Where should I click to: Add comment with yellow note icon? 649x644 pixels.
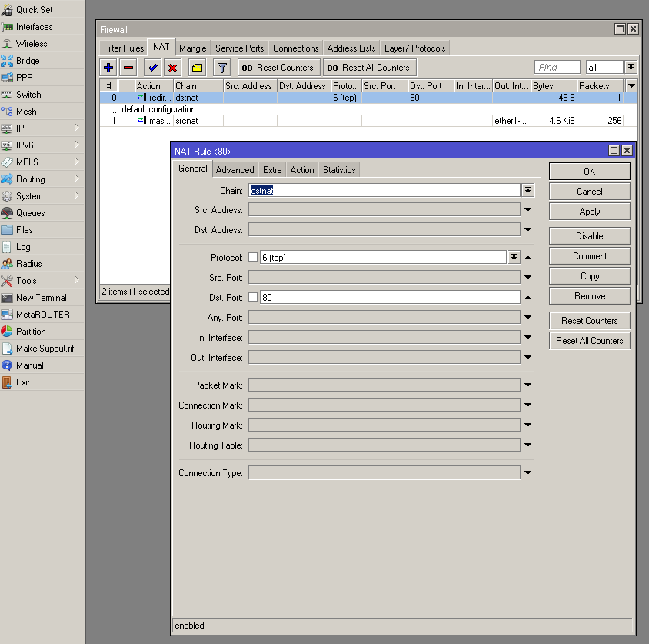198,68
